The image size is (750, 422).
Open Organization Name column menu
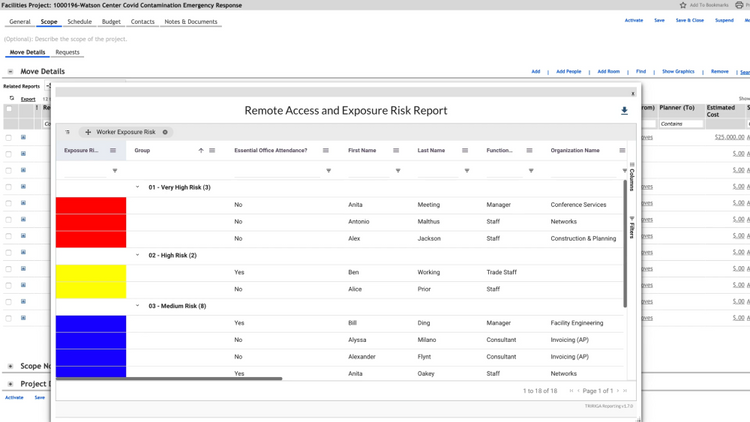(x=622, y=150)
